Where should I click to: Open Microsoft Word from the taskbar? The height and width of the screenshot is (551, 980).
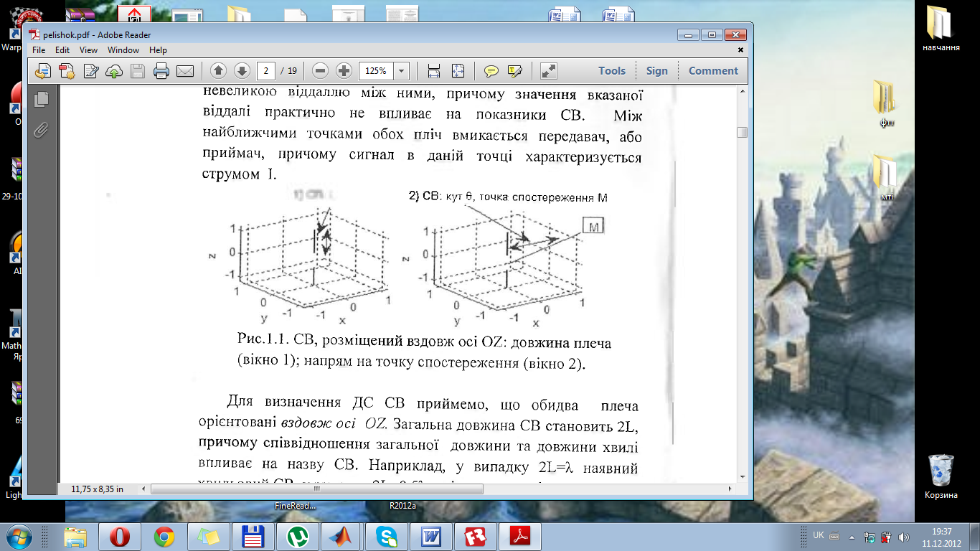tap(430, 537)
